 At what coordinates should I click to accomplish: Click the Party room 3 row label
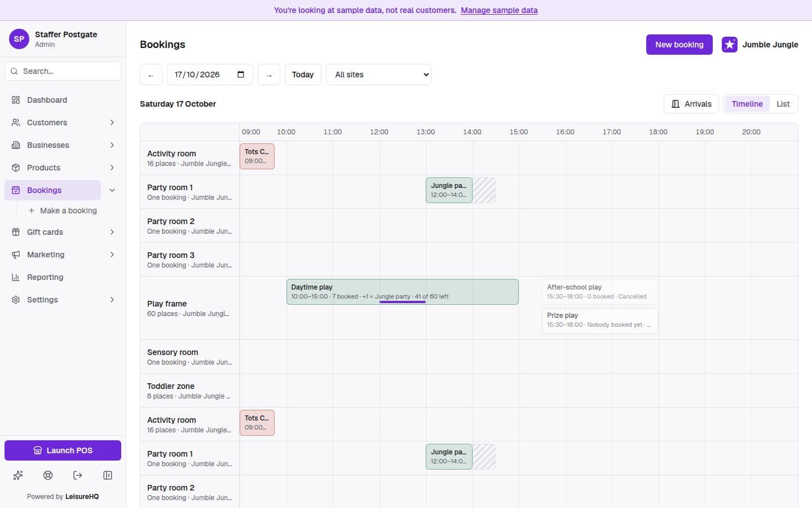tap(189, 260)
